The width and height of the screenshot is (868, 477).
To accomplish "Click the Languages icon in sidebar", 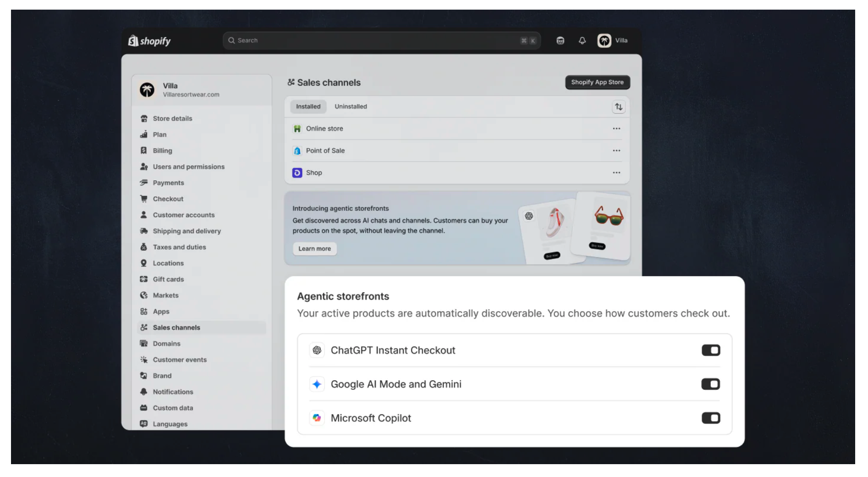I will [x=144, y=423].
